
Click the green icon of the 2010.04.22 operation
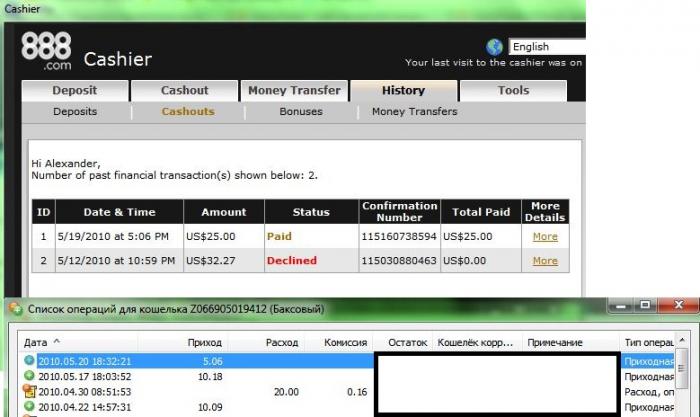pyautogui.click(x=29, y=406)
